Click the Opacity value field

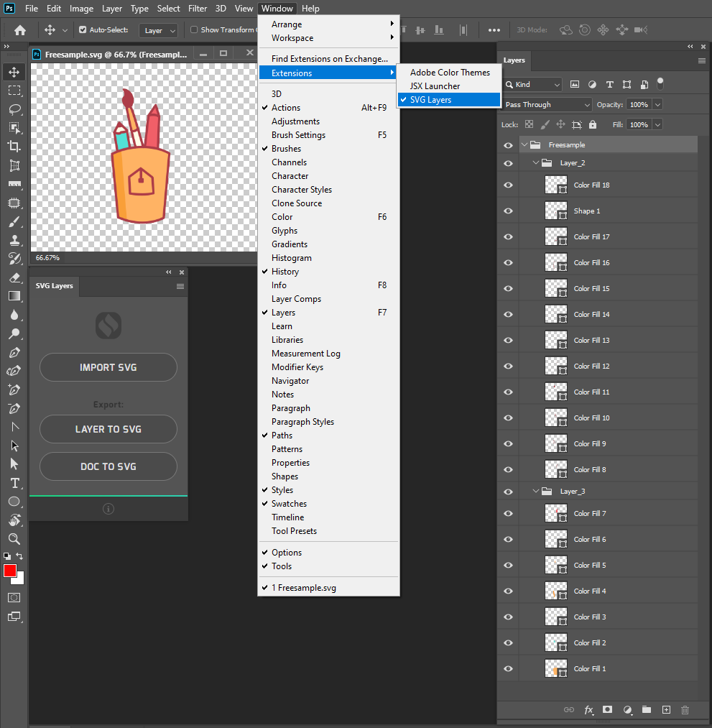[x=639, y=104]
